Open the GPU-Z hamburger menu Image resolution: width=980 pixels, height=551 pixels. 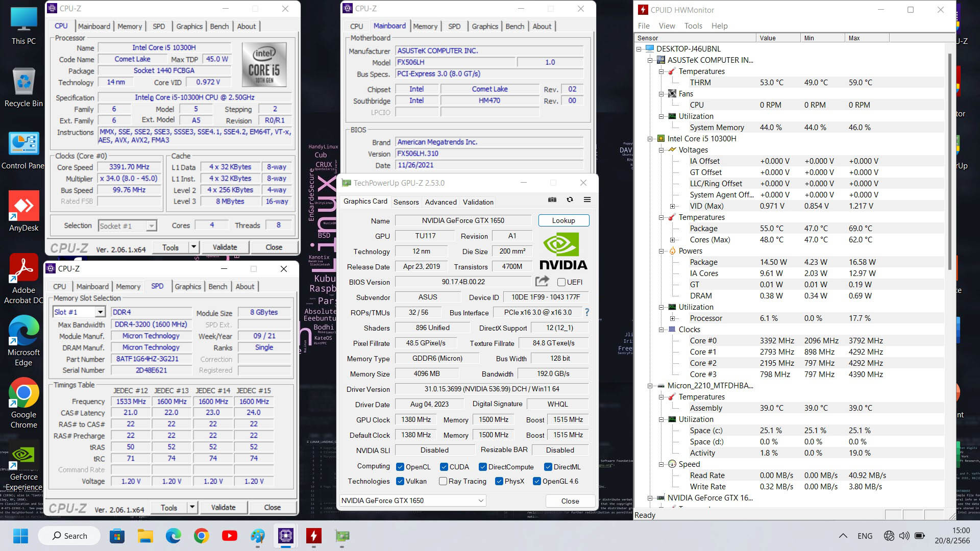click(x=587, y=200)
